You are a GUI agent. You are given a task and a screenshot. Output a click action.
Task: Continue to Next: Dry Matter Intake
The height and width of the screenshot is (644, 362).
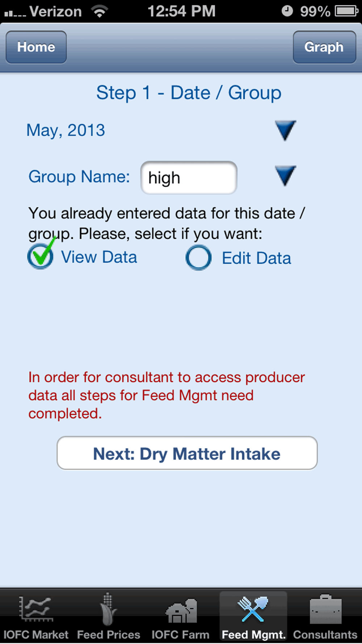point(187,453)
